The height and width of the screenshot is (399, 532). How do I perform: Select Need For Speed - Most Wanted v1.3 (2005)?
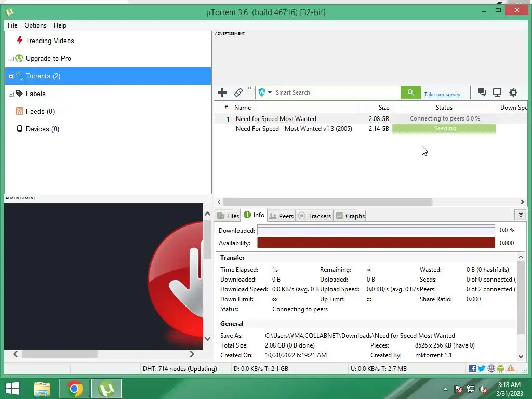pyautogui.click(x=294, y=129)
